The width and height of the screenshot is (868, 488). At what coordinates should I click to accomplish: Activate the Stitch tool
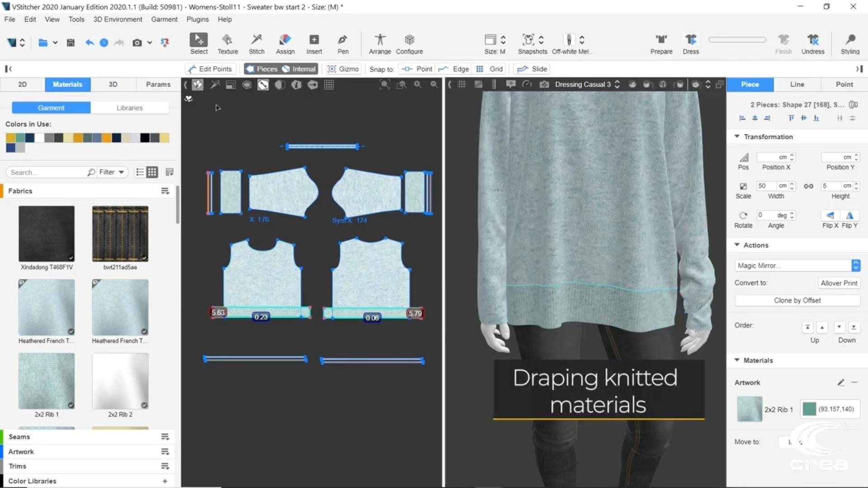click(256, 44)
